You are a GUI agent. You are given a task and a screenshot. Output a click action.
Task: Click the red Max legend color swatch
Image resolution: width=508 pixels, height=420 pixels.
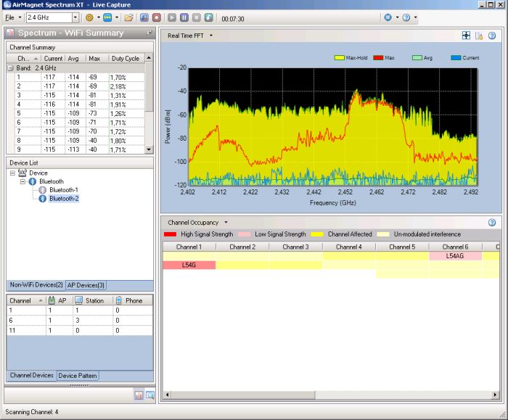(x=377, y=57)
